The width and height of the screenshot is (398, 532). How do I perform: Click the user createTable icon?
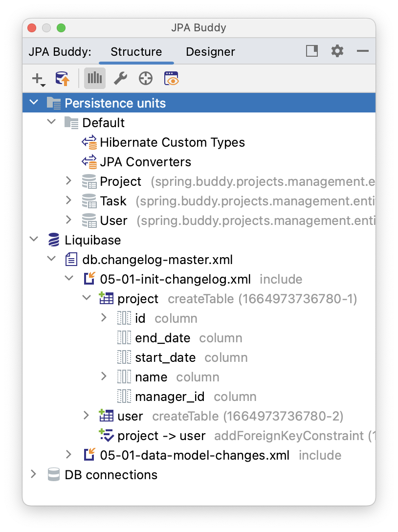106,416
